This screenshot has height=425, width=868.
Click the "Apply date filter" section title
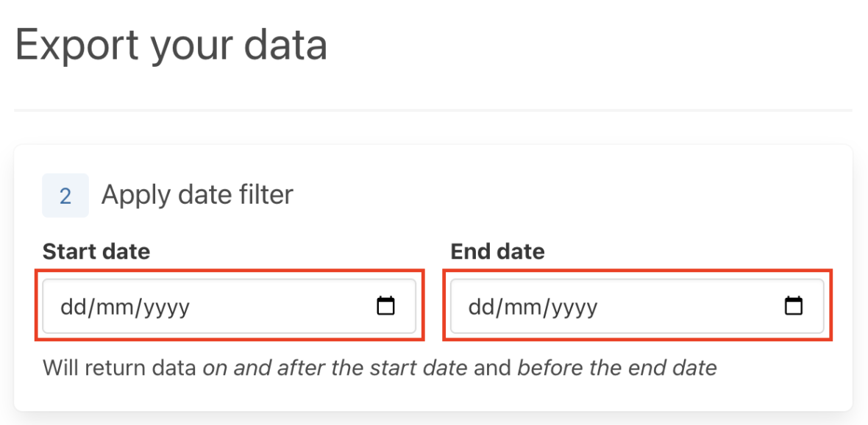pos(197,195)
